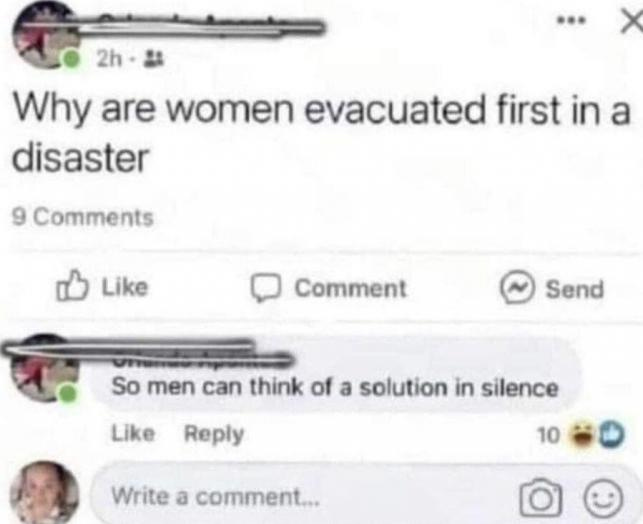Open the post author's profile picture
643x524 pixels.
tap(44, 36)
